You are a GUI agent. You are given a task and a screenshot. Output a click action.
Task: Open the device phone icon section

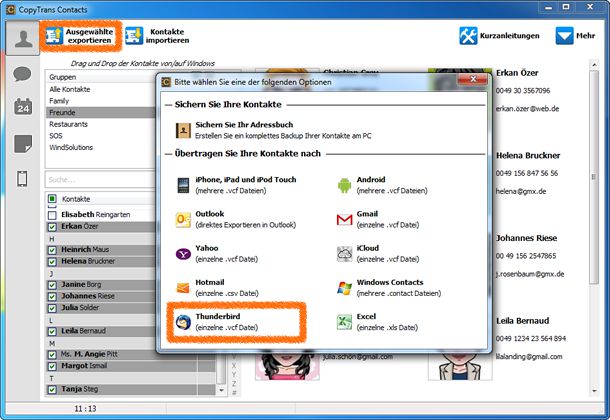click(23, 179)
